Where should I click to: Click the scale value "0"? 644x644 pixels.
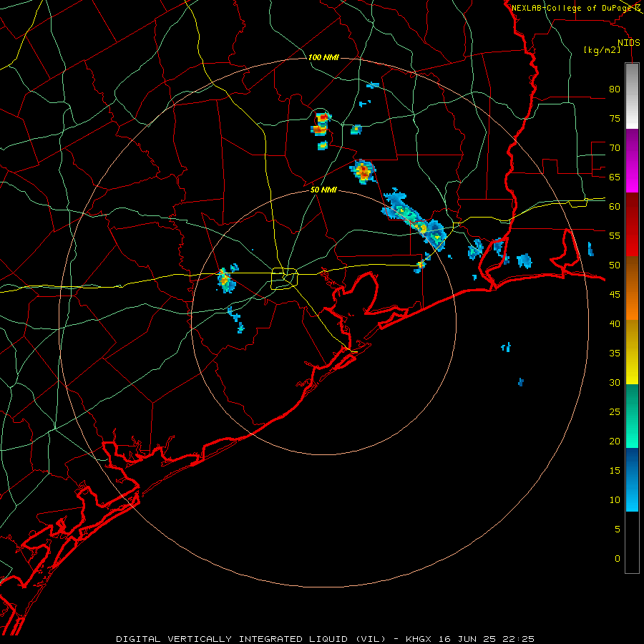coord(618,559)
